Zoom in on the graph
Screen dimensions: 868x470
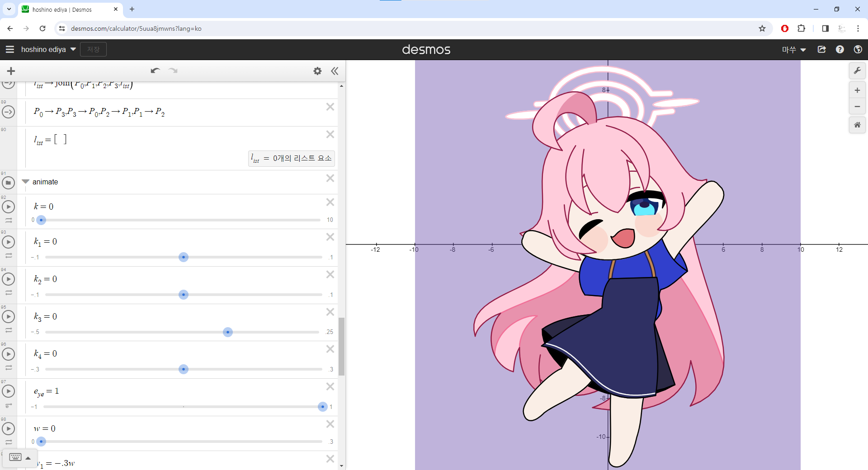(857, 90)
